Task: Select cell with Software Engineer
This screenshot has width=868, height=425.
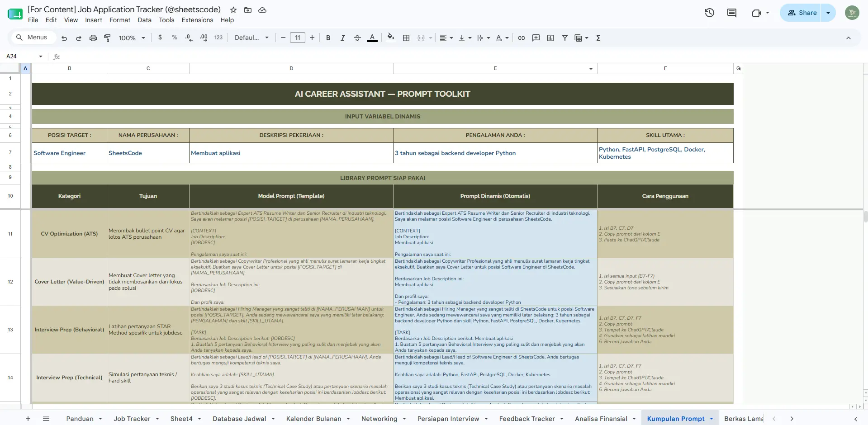Action: click(x=69, y=153)
